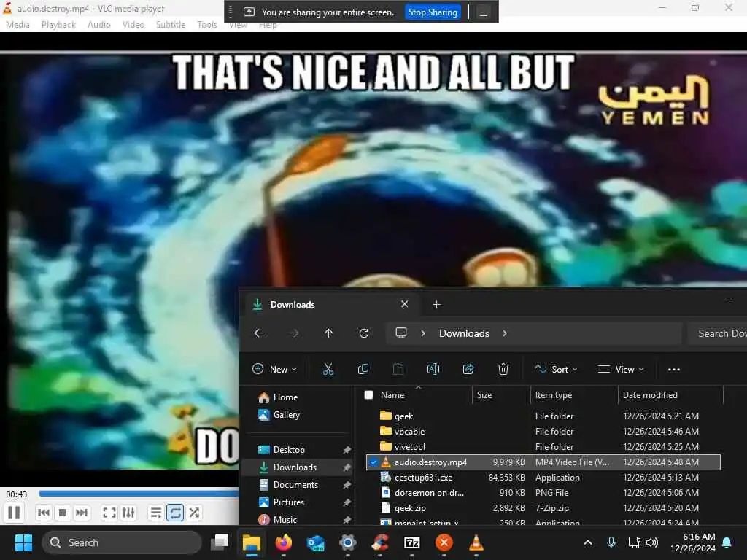The image size is (747, 560).
Task: Pause the VLC video playback
Action: (14, 513)
